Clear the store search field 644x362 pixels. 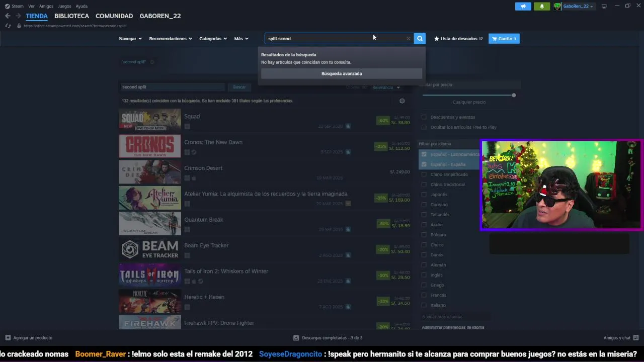[x=408, y=39]
